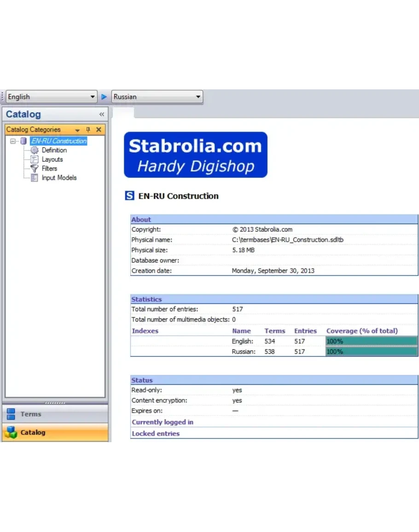The width and height of the screenshot is (419, 532).
Task: Open the Russian target language dropdown
Action: 198,97
